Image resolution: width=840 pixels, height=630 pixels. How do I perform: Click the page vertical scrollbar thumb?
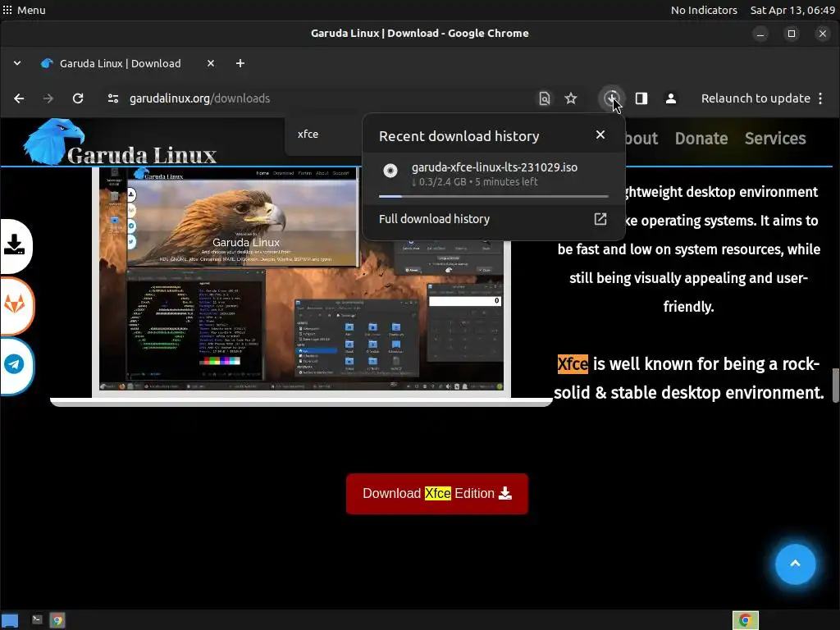[836, 386]
